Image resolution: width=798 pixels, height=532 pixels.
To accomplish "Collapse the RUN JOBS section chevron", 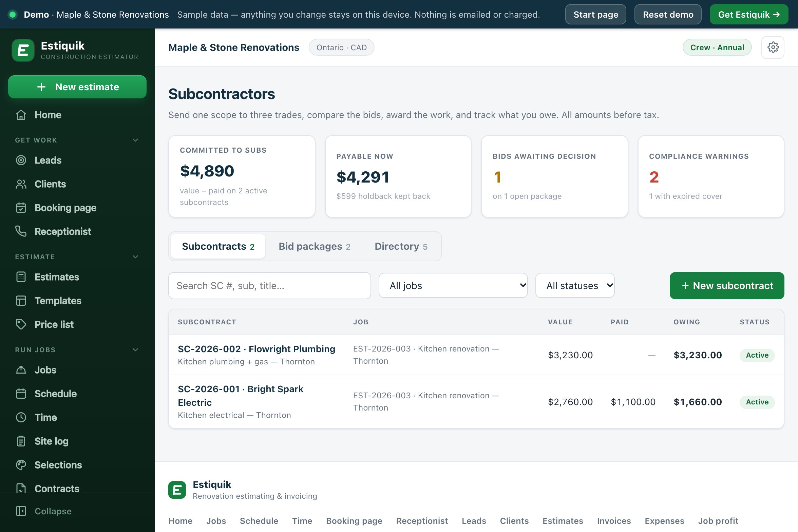I will (x=135, y=350).
